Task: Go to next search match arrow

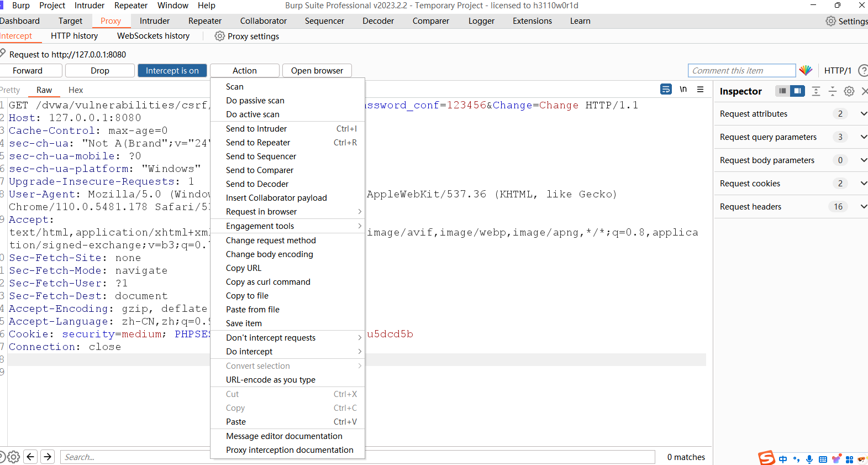Action: point(48,457)
